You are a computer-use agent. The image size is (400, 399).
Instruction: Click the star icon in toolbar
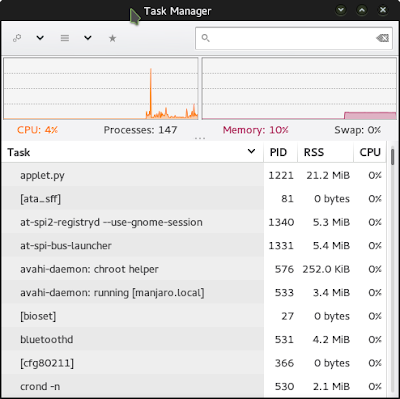pyautogui.click(x=113, y=38)
